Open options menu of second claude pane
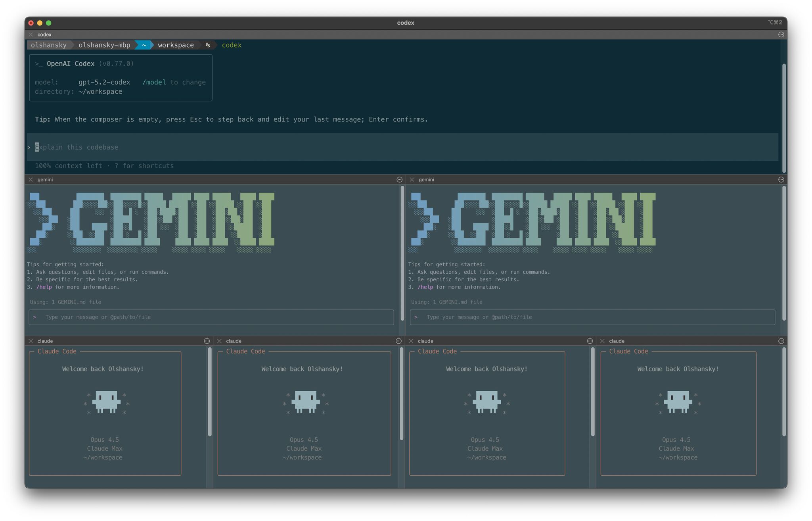This screenshot has width=812, height=521. tap(398, 341)
